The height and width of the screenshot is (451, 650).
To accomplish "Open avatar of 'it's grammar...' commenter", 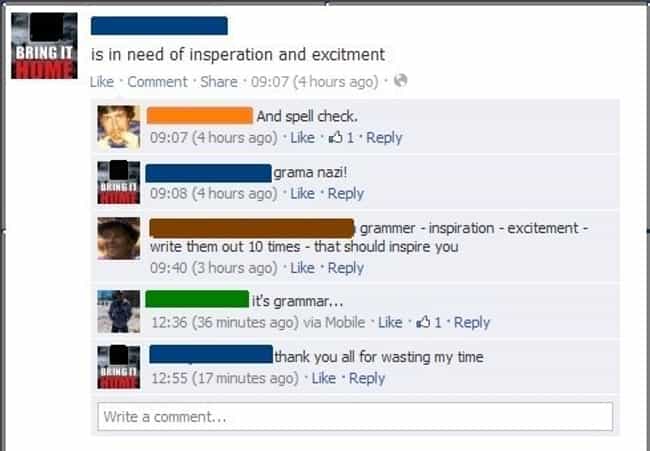I will (119, 312).
